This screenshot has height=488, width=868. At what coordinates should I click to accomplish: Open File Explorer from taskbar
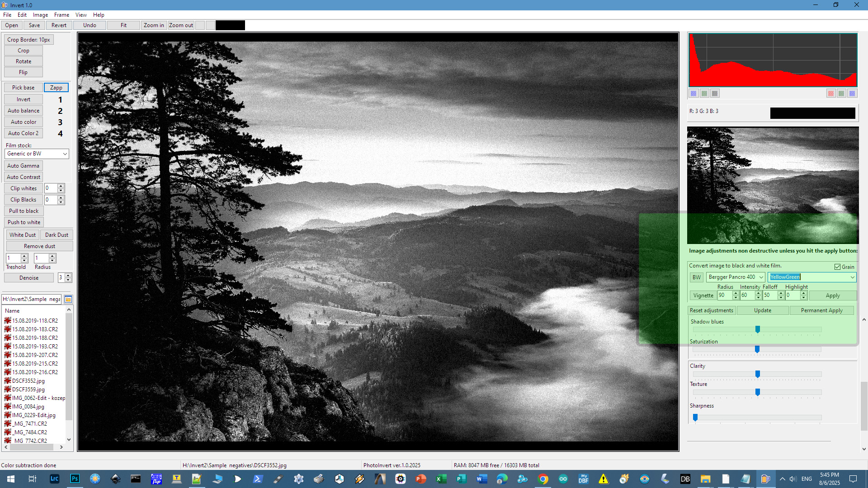(706, 479)
